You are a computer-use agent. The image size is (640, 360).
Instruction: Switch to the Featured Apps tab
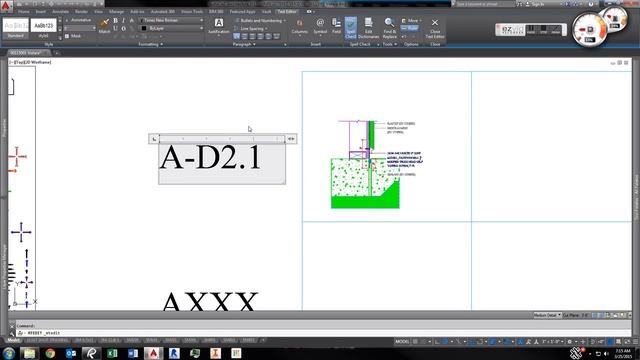(x=242, y=12)
